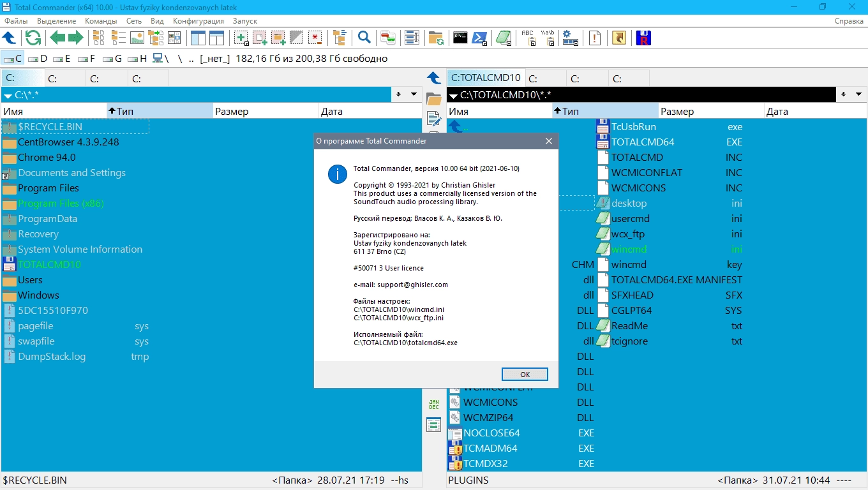868x490 pixels.
Task: Enable thumbnail view via picture icon
Action: coord(137,38)
